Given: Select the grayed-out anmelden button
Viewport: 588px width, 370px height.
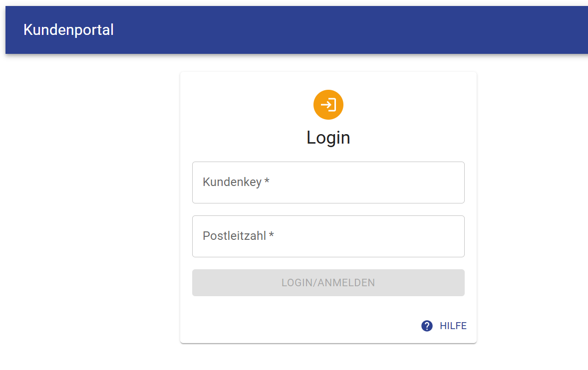Looking at the screenshot, I should (x=328, y=283).
